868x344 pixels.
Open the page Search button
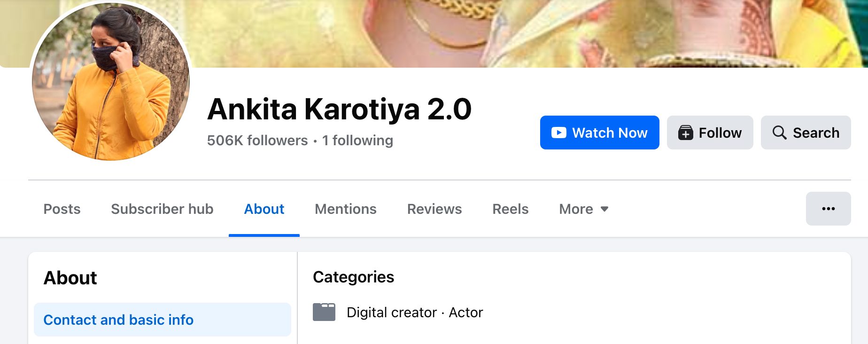tap(806, 133)
